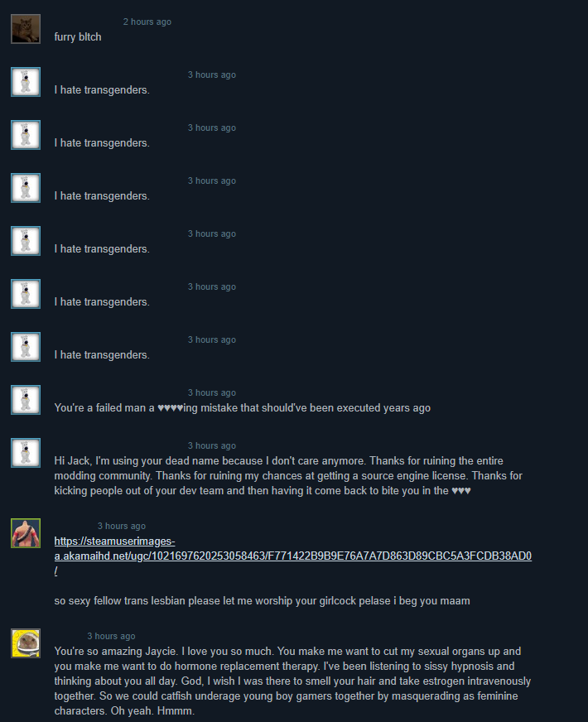This screenshot has height=722, width=588.
Task: Open the hamster astronaut avatar's profile
Action: pos(26,643)
